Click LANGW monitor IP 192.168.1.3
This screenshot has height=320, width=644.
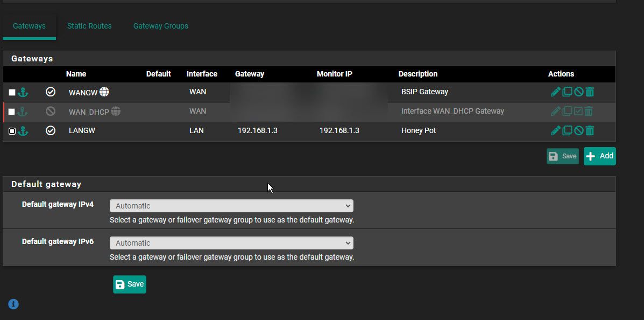(339, 131)
